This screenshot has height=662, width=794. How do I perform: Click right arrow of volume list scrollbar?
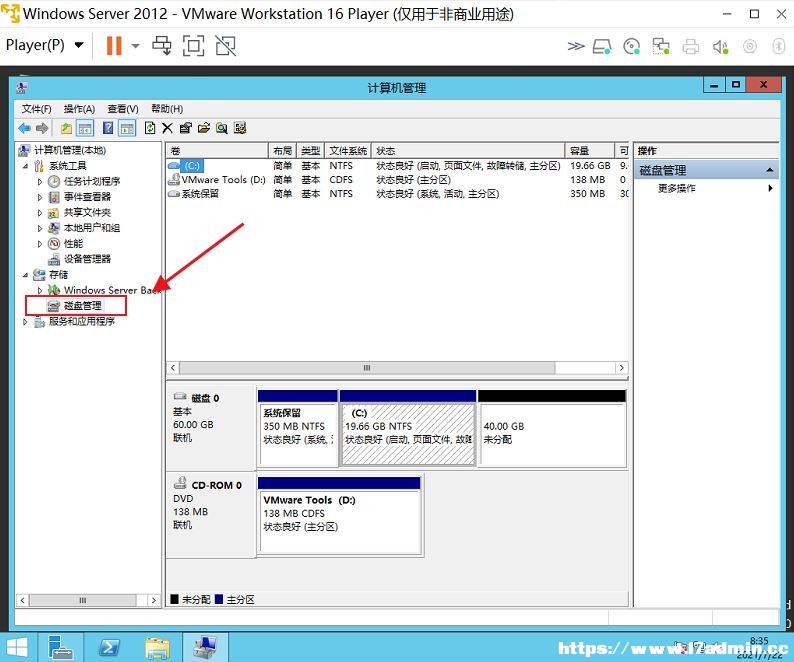click(x=621, y=368)
